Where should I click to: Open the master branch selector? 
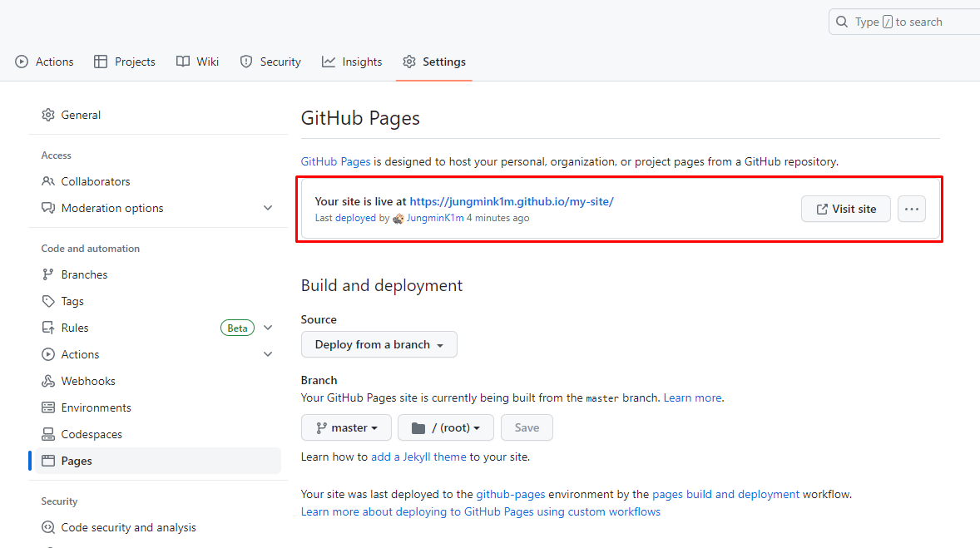pyautogui.click(x=346, y=427)
